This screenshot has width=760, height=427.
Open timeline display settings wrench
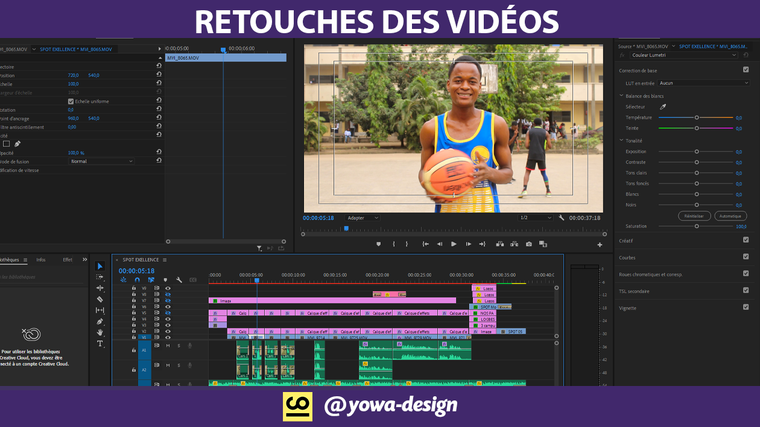(179, 280)
